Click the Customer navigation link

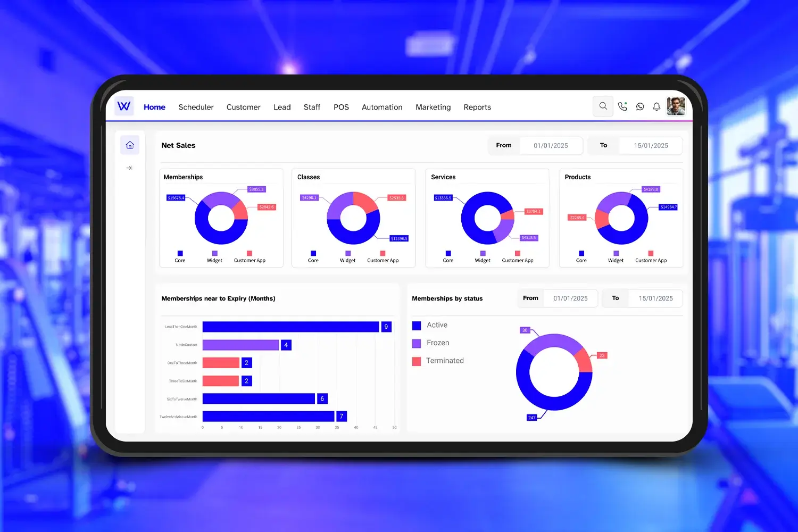[x=243, y=107]
